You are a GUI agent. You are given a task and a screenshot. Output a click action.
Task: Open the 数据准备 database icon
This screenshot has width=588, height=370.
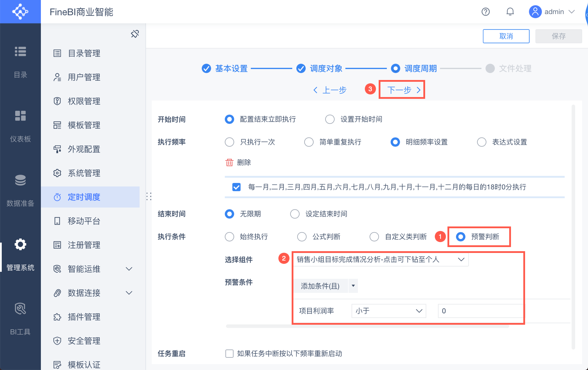20,180
